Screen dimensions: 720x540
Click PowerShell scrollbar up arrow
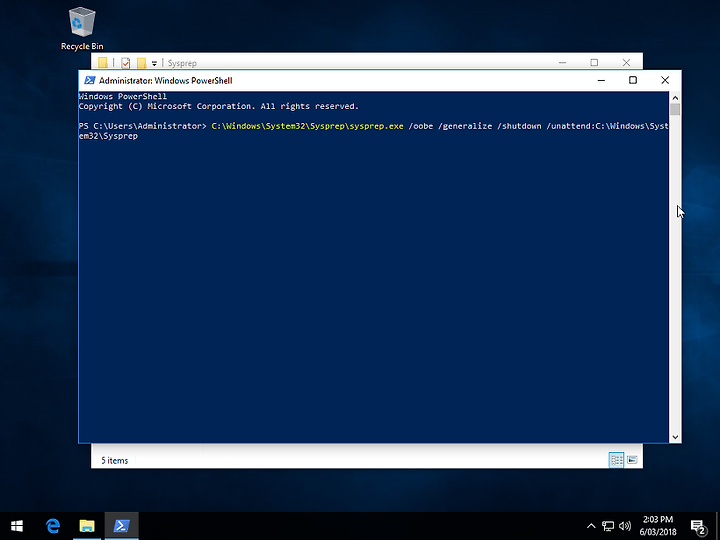[x=675, y=97]
